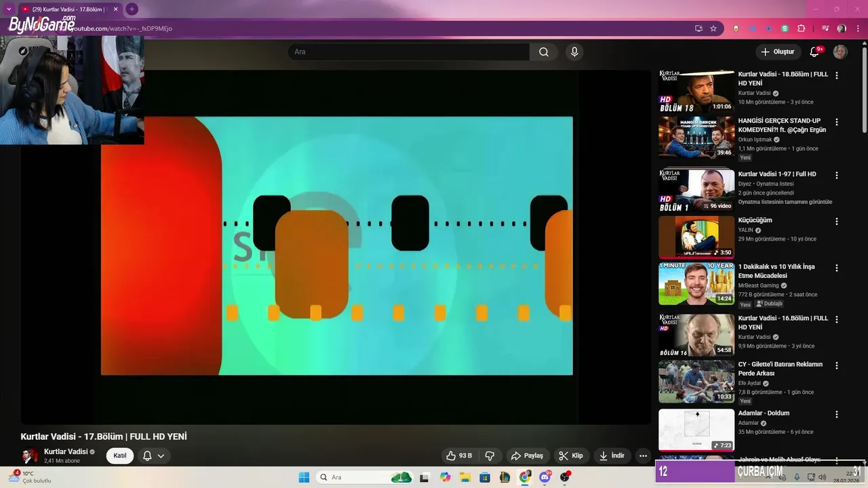Open options for Kurtlar Vadisi 1-97 playlist
Image resolution: width=868 pixels, height=488 pixels.
tap(837, 175)
